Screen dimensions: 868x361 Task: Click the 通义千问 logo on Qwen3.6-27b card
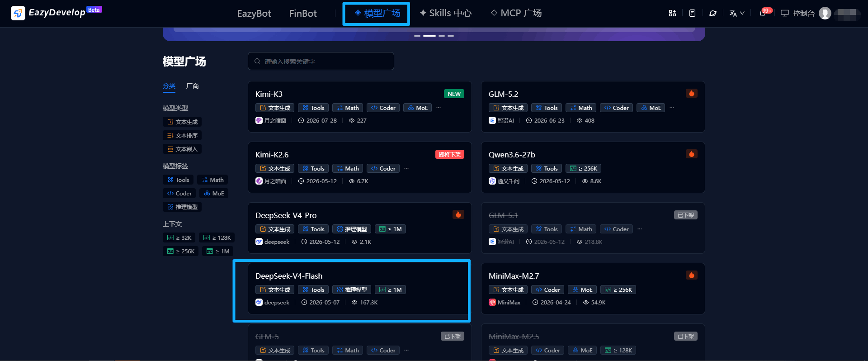click(492, 181)
